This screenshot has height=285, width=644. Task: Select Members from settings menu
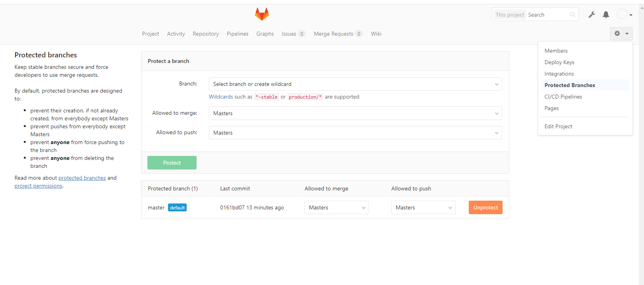click(585, 51)
